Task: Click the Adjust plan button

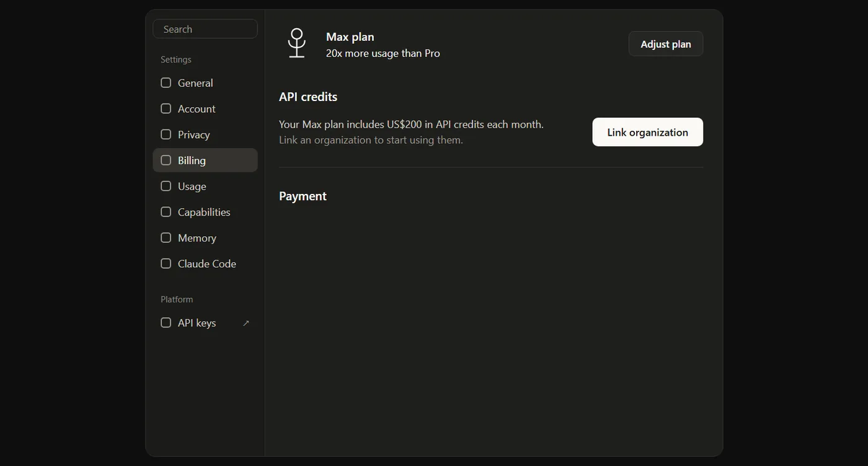Action: click(x=666, y=44)
